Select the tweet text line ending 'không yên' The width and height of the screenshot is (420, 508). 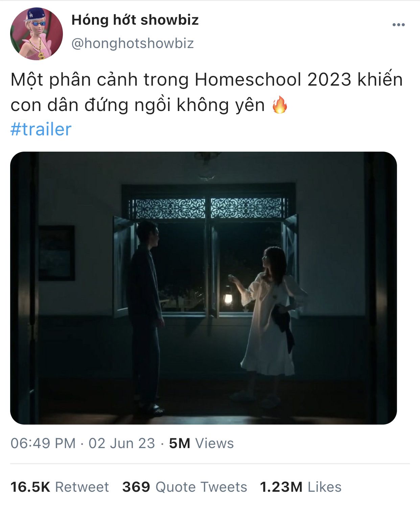point(138,105)
